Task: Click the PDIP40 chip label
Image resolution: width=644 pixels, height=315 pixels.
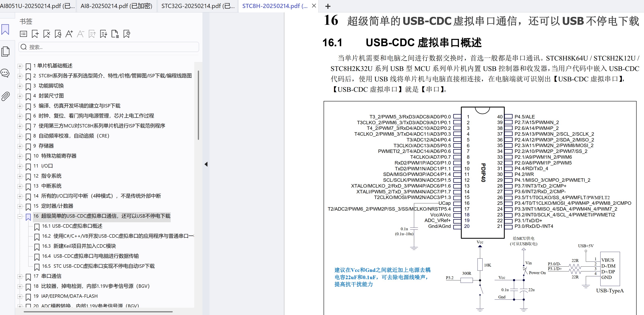Action: pos(483,173)
